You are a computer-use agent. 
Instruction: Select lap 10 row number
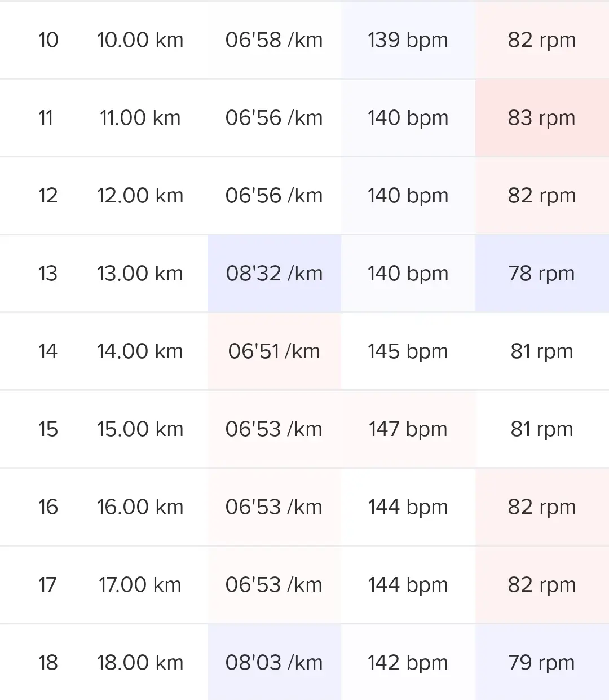pyautogui.click(x=48, y=40)
